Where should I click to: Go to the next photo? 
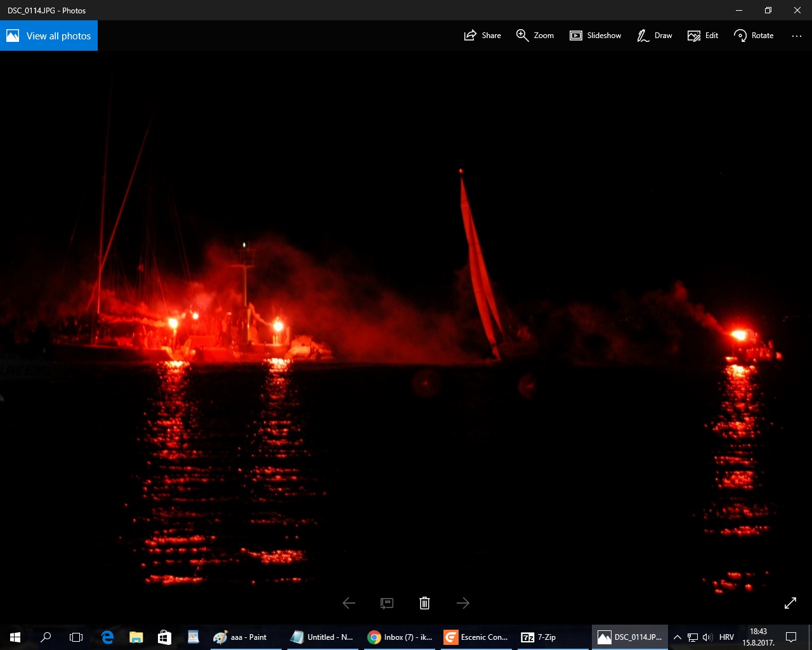462,603
